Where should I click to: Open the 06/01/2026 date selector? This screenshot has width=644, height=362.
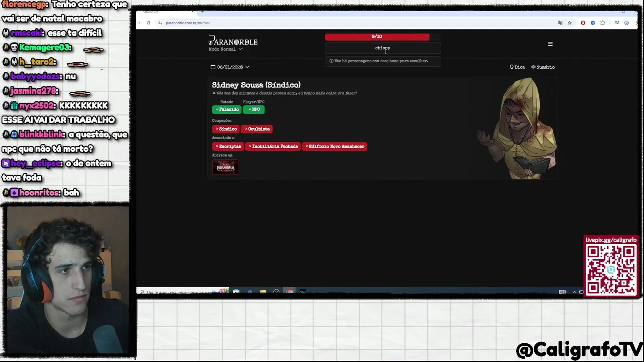coord(230,67)
